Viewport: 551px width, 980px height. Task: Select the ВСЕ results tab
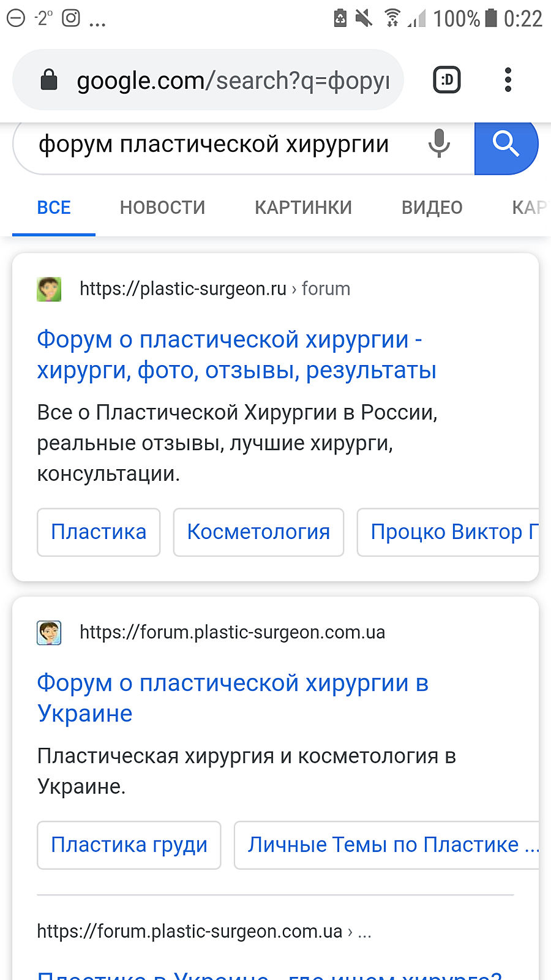coord(54,208)
